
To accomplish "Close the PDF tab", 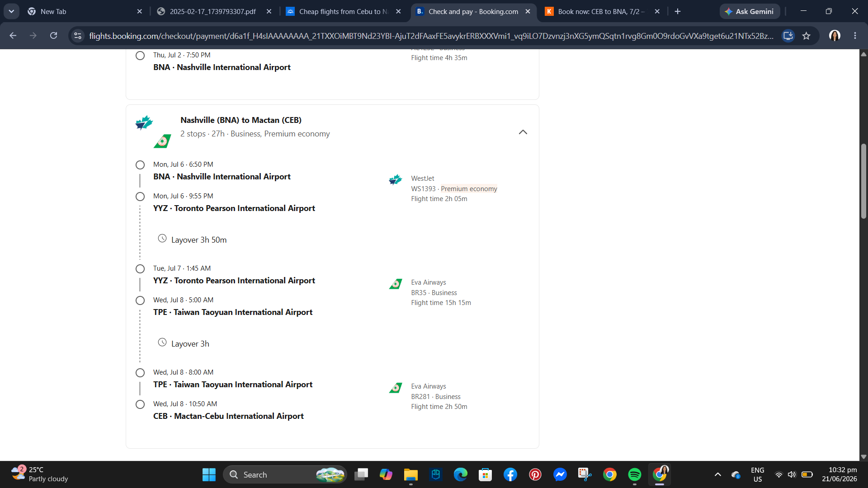I will (x=269, y=11).
